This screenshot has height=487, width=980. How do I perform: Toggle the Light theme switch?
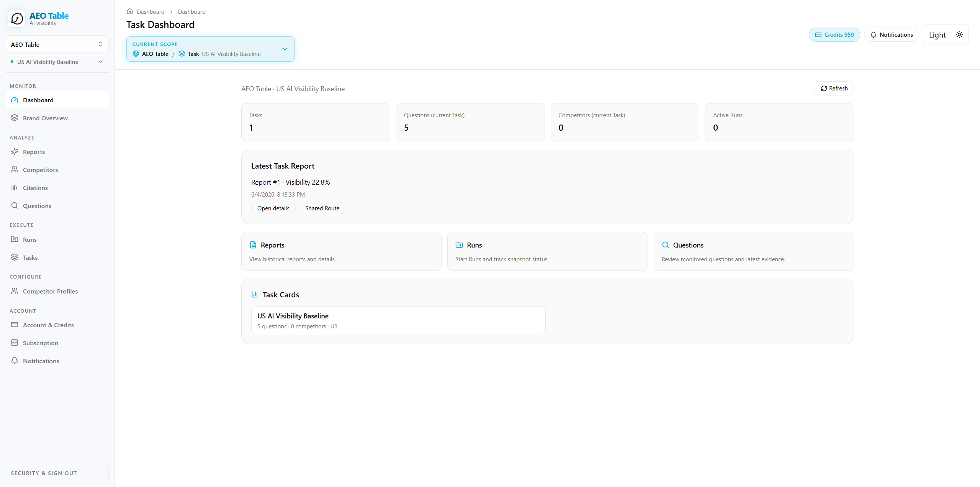pyautogui.click(x=946, y=35)
